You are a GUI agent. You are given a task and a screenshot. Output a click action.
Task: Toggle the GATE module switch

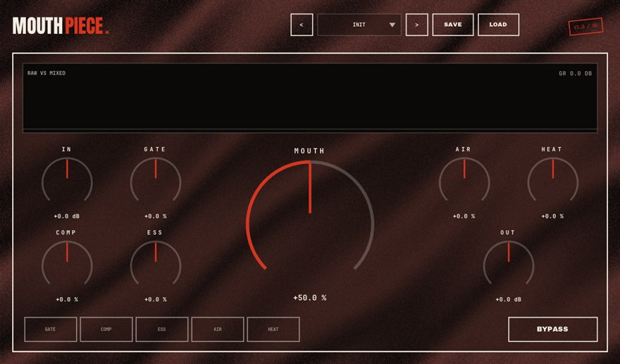coord(51,330)
